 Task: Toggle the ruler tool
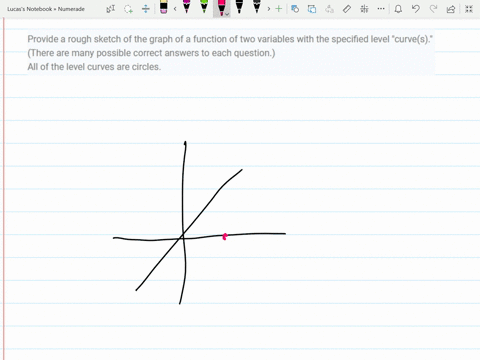[347, 9]
